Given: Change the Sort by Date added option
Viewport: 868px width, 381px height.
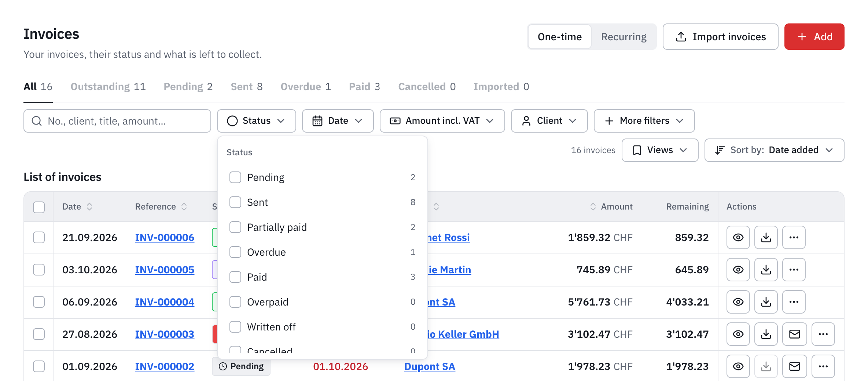Looking at the screenshot, I should (774, 150).
